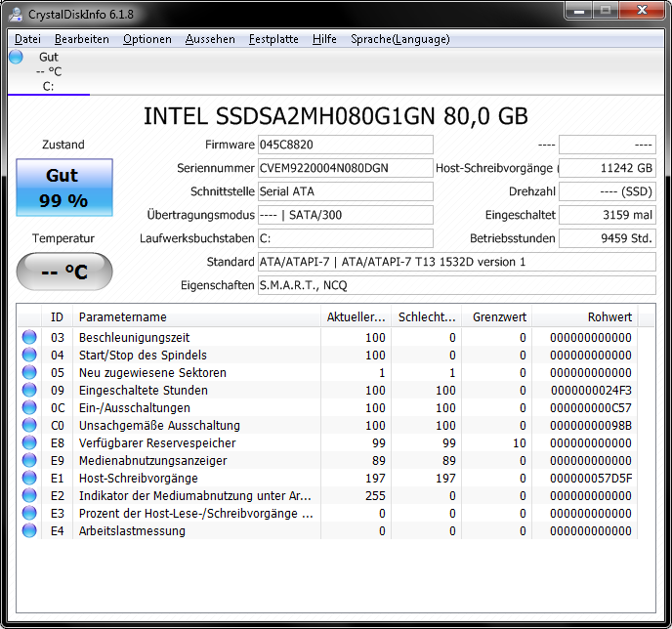Screen dimensions: 672x629
Task: Click current value 89 for Medienabnutzungsanzeiger
Action: pos(379,461)
